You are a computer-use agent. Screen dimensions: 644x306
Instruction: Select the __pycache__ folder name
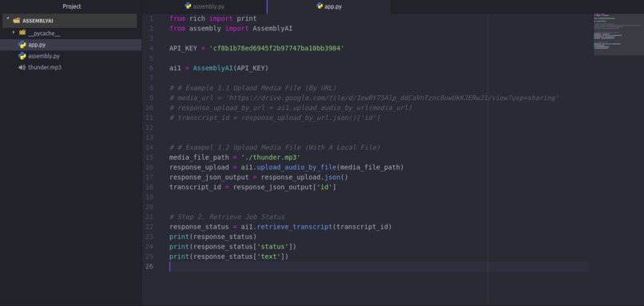click(x=44, y=34)
